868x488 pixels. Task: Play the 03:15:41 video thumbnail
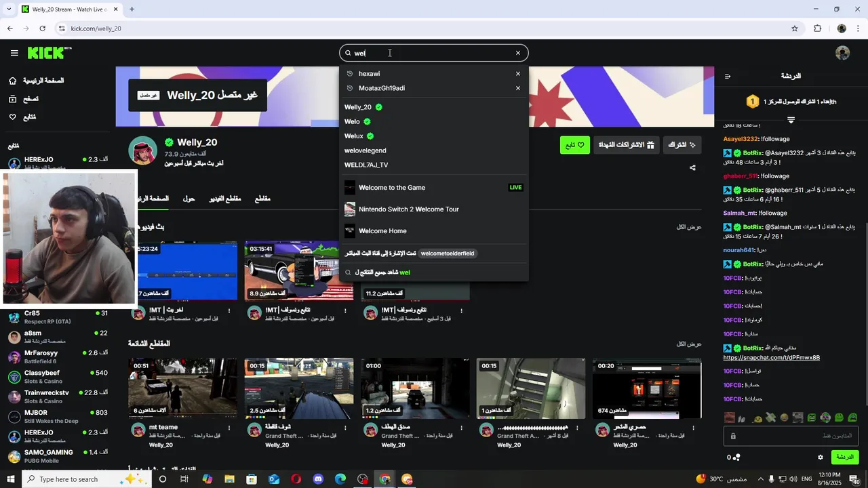point(299,271)
